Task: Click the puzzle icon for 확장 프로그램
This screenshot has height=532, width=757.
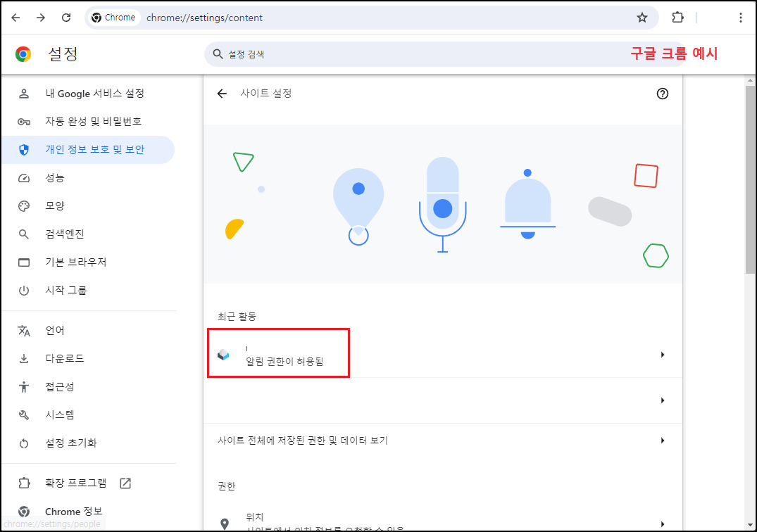Action: tap(24, 483)
